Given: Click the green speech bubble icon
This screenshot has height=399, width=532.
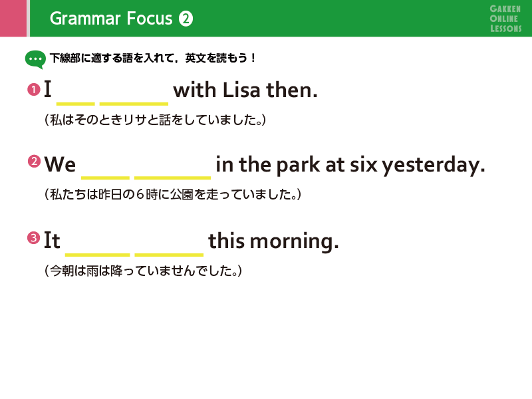Looking at the screenshot, I should (x=35, y=60).
